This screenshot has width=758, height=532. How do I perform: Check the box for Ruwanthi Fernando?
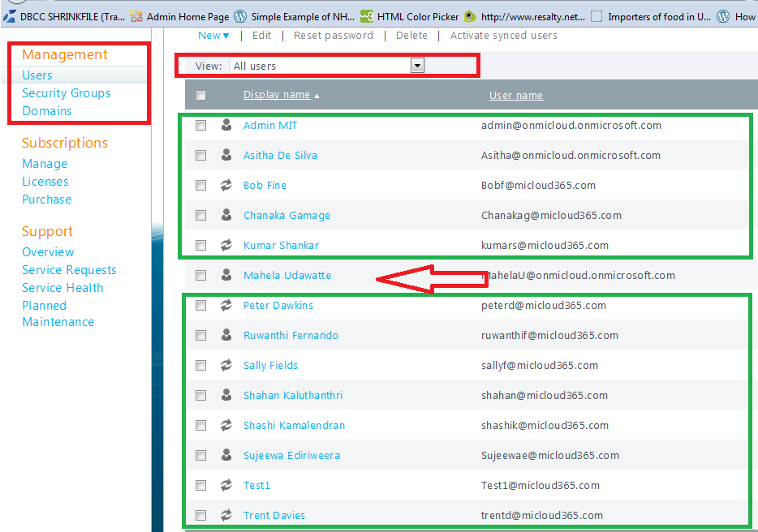click(200, 335)
